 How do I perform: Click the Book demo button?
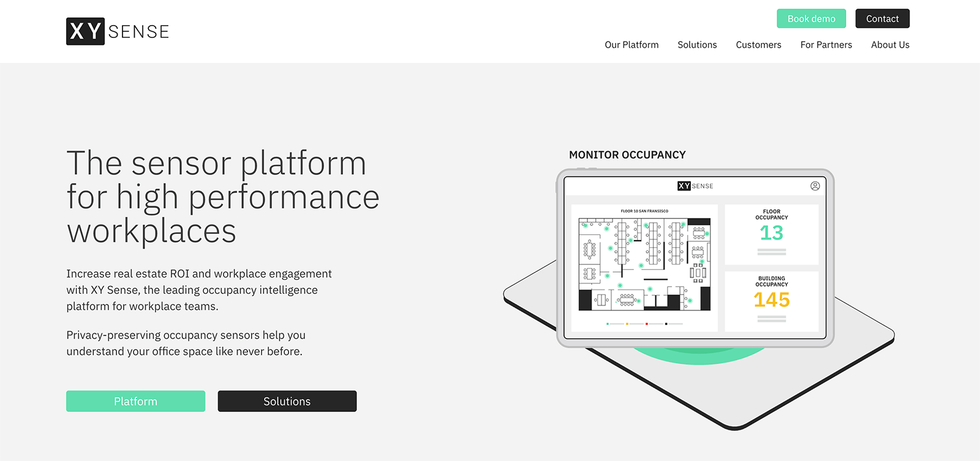(x=811, y=18)
